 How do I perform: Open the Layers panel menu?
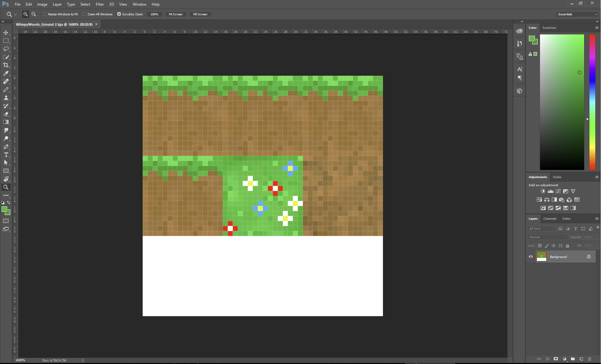pyautogui.click(x=597, y=218)
